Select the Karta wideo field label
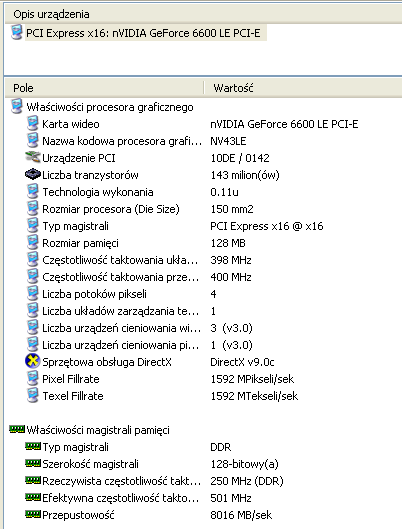 pyautogui.click(x=71, y=124)
